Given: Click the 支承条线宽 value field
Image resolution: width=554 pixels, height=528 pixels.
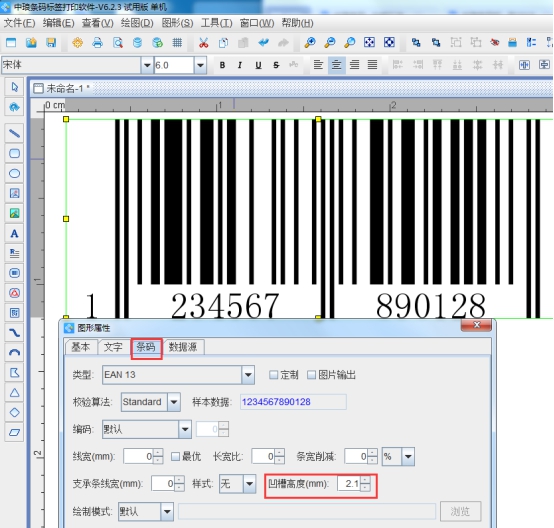Looking at the screenshot, I should pos(163,483).
